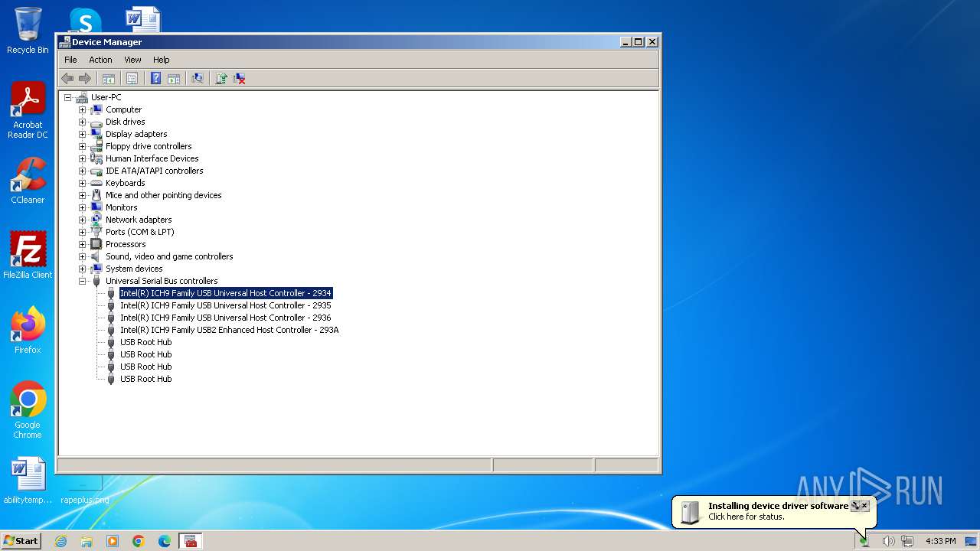The width and height of the screenshot is (980, 551).
Task: Select Sound, video and game controllers
Action: click(x=169, y=256)
